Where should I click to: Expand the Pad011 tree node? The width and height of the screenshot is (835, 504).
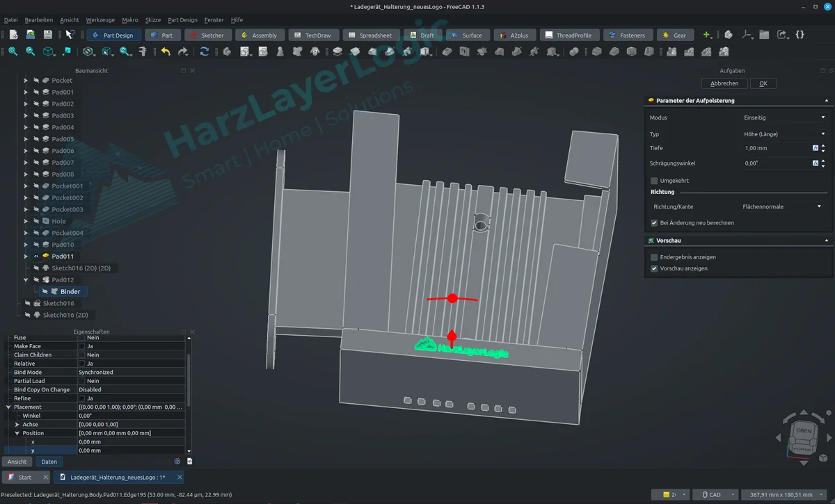pyautogui.click(x=26, y=257)
